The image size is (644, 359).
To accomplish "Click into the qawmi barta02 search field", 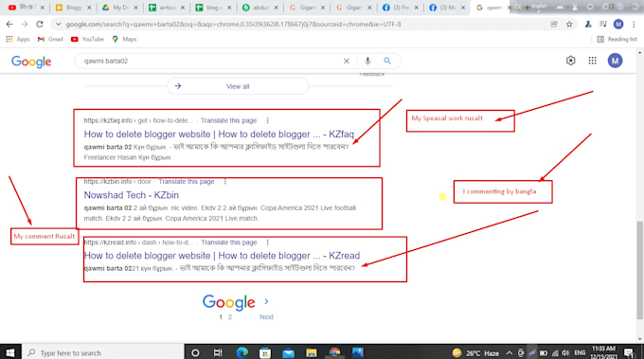I will click(209, 61).
